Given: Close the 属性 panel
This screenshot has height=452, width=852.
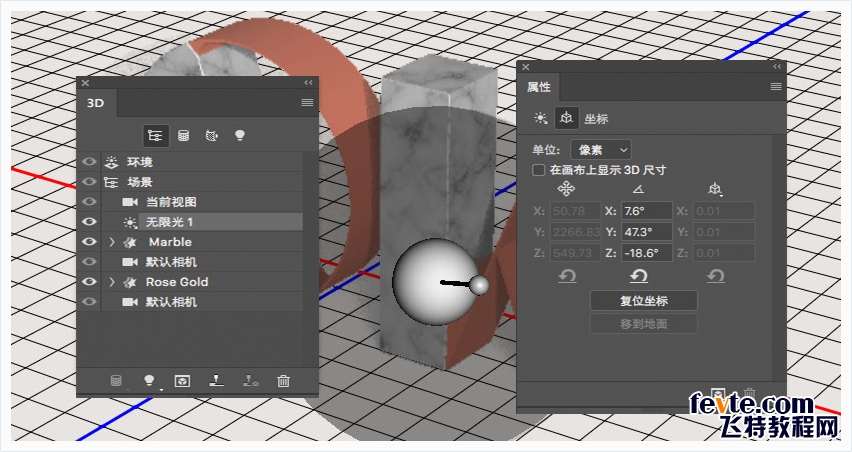Looking at the screenshot, I should point(525,67).
